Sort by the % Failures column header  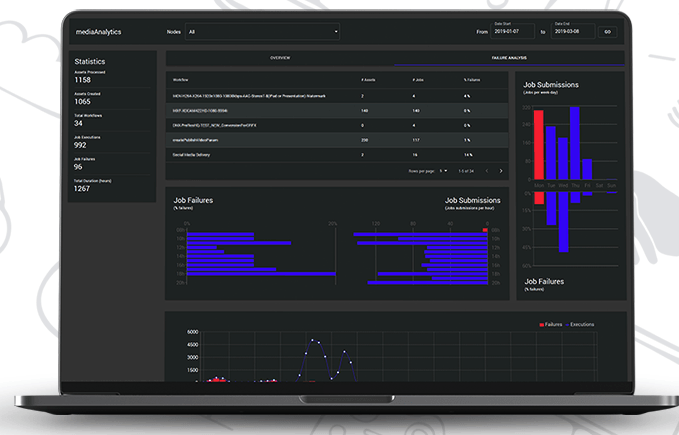472,80
